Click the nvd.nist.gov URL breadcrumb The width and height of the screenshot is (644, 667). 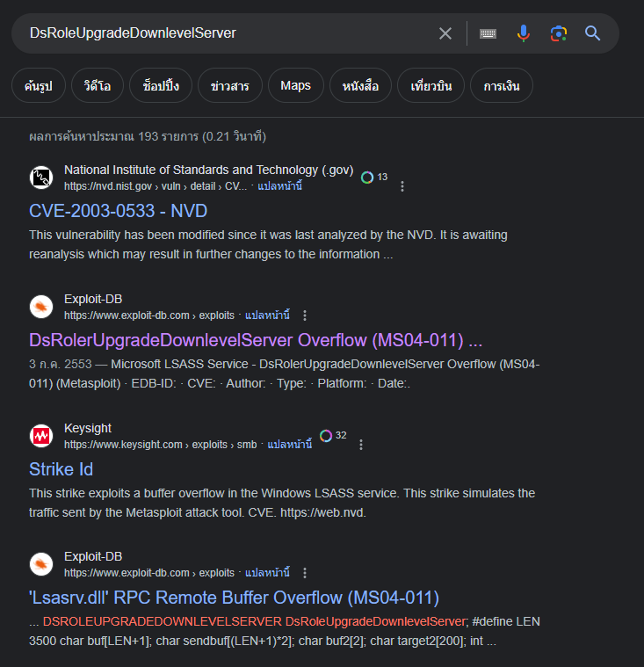pos(156,186)
